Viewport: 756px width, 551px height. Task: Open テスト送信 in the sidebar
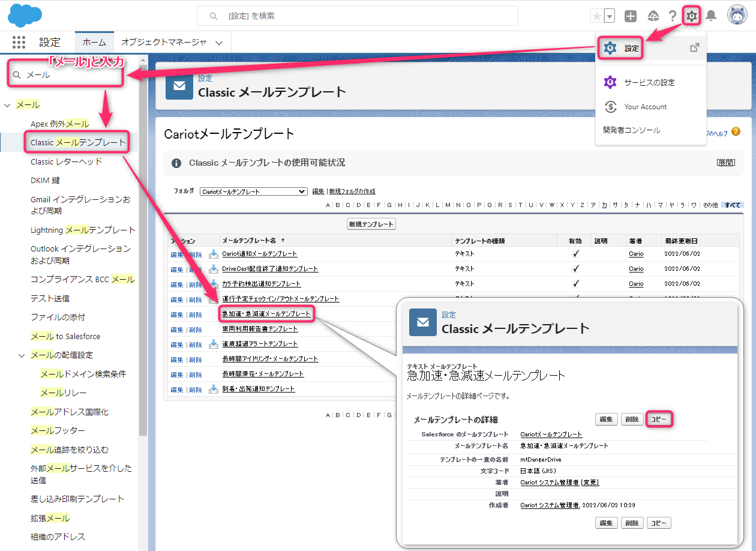tap(50, 298)
